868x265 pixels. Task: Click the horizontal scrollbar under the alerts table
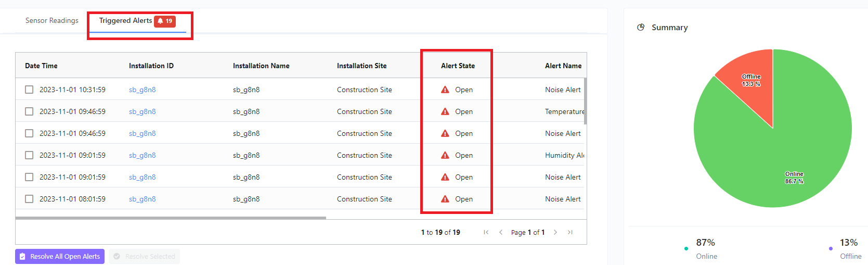(171, 218)
